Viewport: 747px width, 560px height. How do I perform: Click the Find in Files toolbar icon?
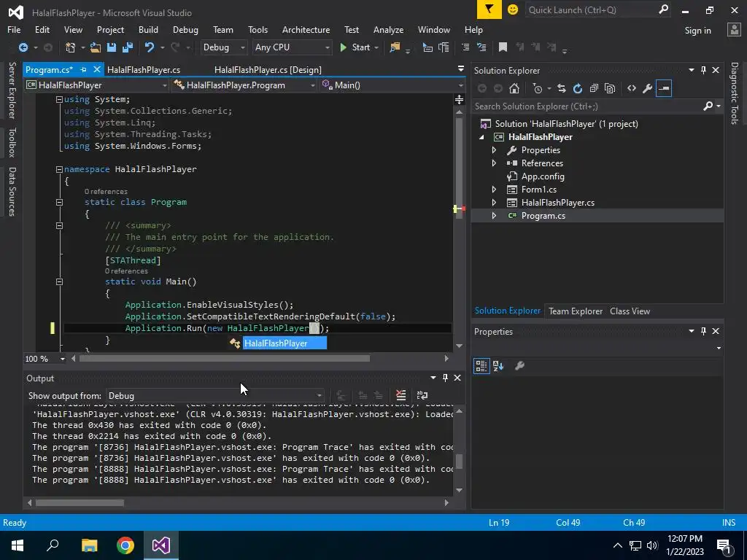(x=395, y=47)
